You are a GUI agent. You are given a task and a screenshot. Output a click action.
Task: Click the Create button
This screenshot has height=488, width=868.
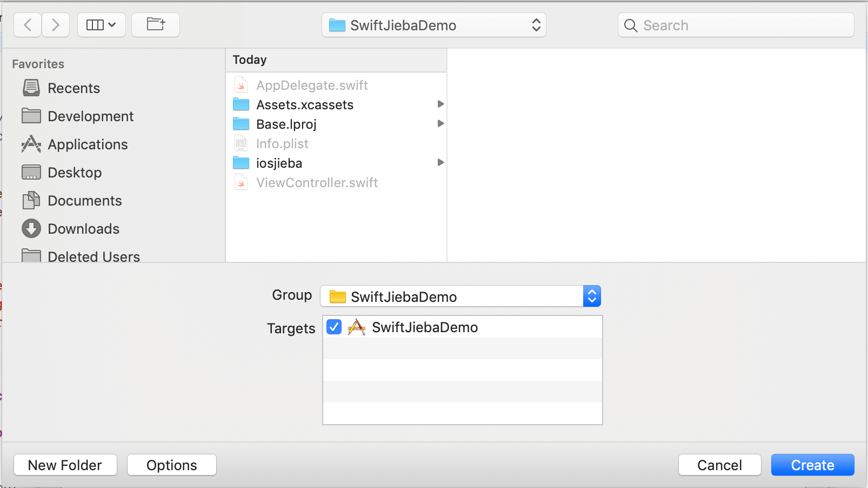pyautogui.click(x=812, y=464)
